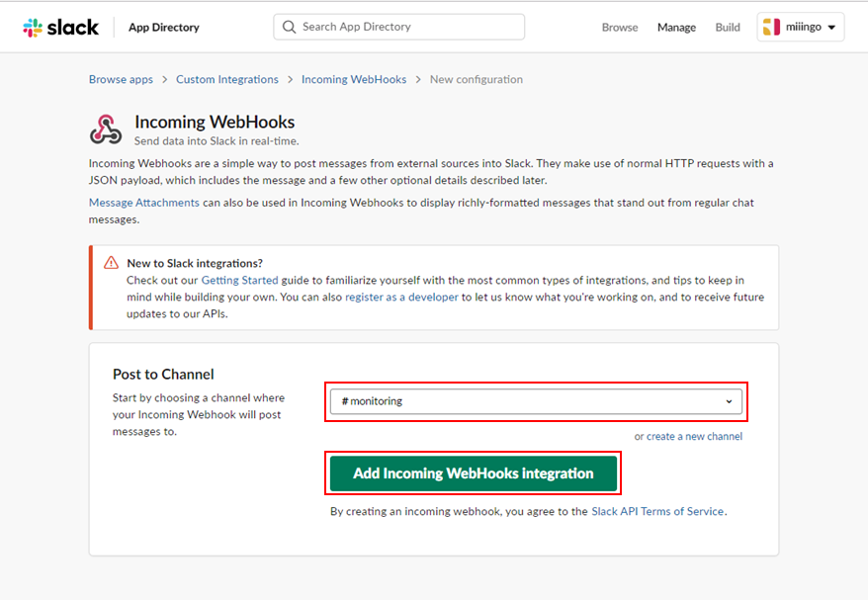Click New to Slack integrations? heading
This screenshot has height=600, width=868.
click(195, 263)
